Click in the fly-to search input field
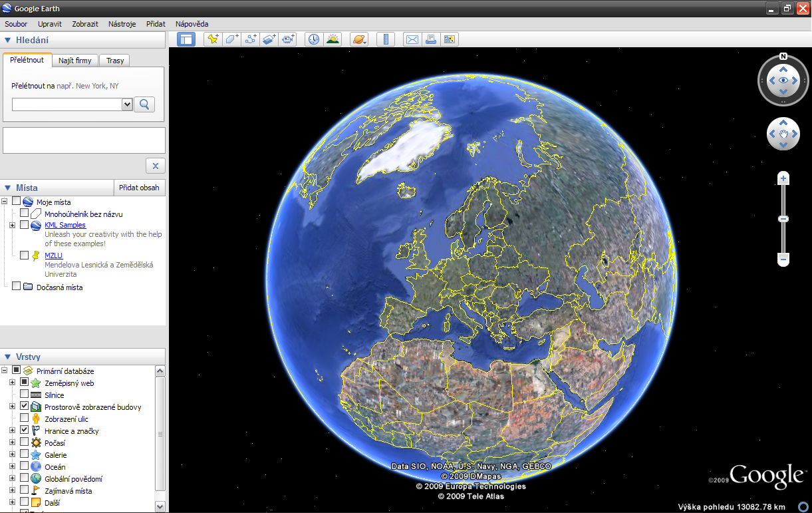Viewport: 812px width, 513px height. click(x=67, y=104)
